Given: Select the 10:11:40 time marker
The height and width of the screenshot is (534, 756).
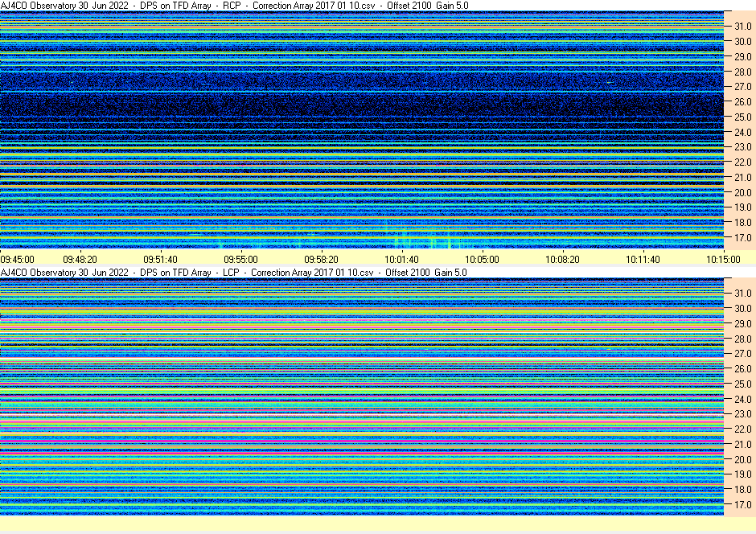Looking at the screenshot, I should click(x=643, y=260).
